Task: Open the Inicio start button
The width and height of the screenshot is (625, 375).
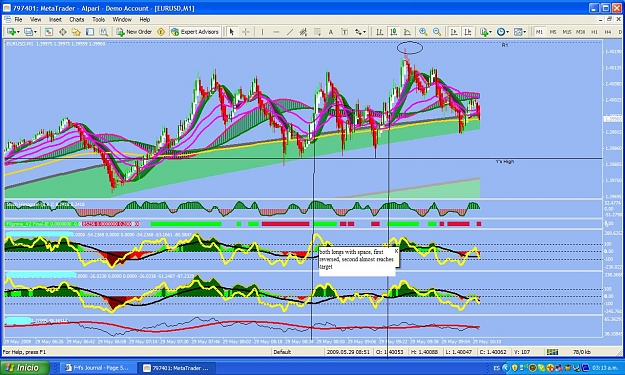Action: click(25, 367)
